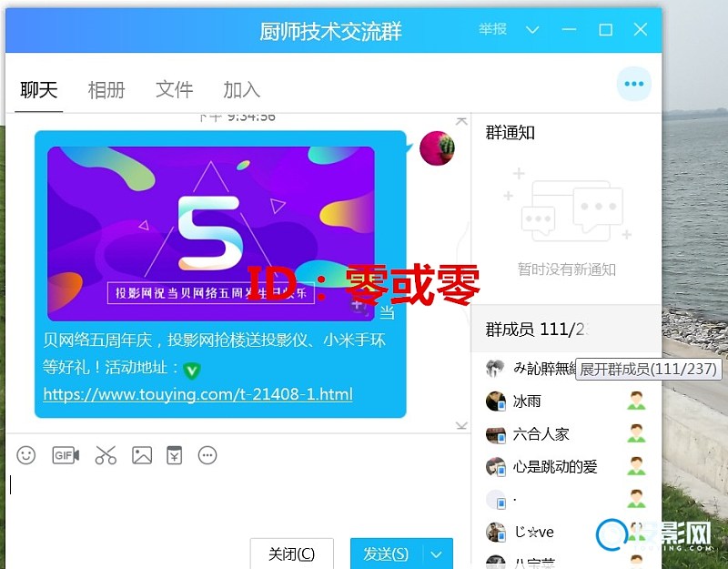
Task: Switch to the 聊天 tab
Action: [x=38, y=89]
